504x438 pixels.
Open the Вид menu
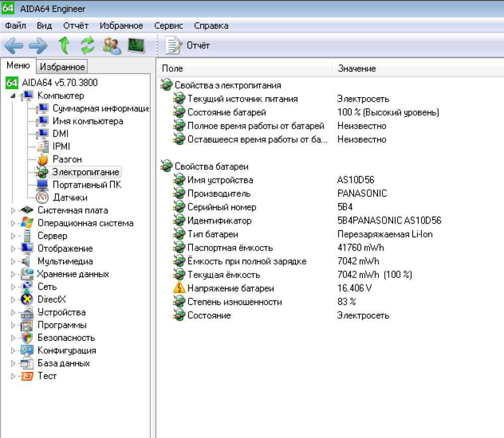(x=44, y=26)
